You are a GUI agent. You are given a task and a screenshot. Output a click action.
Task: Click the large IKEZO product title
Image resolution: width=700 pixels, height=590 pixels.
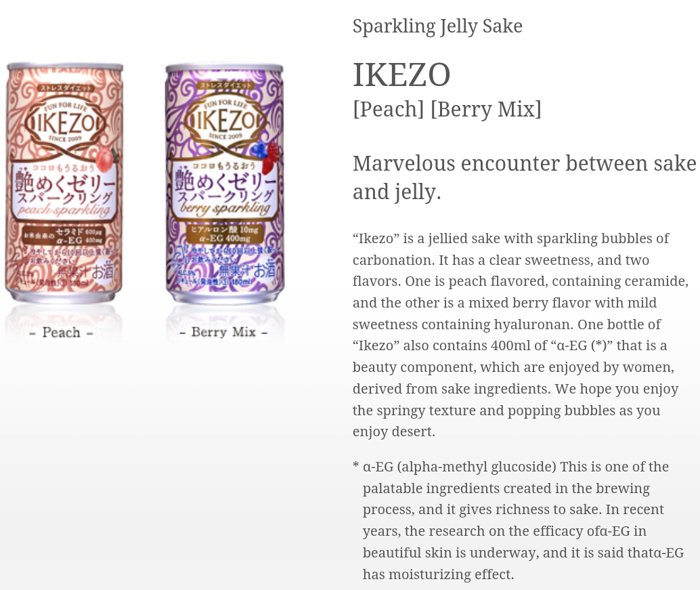[x=401, y=75]
